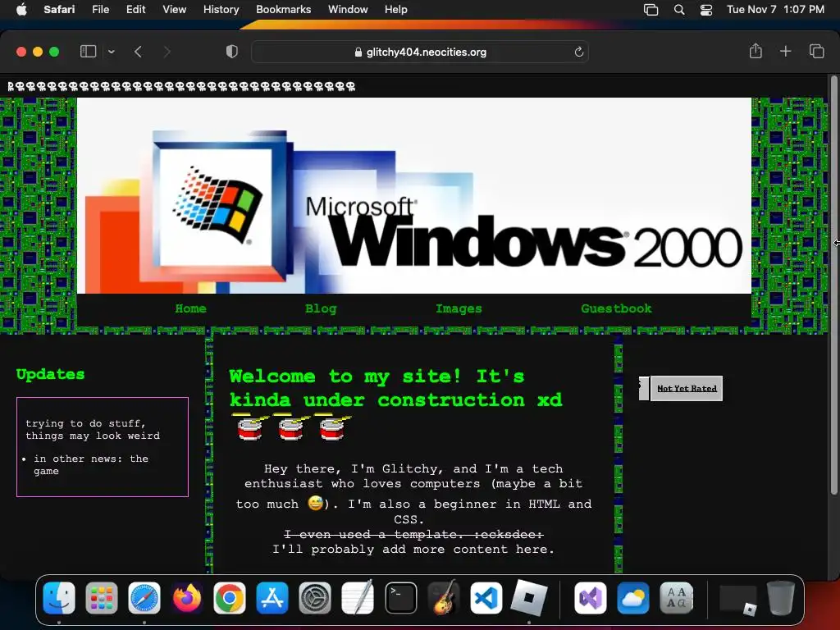840x630 pixels.
Task: Show the date and time Tue Nov 7
Action: (x=775, y=9)
